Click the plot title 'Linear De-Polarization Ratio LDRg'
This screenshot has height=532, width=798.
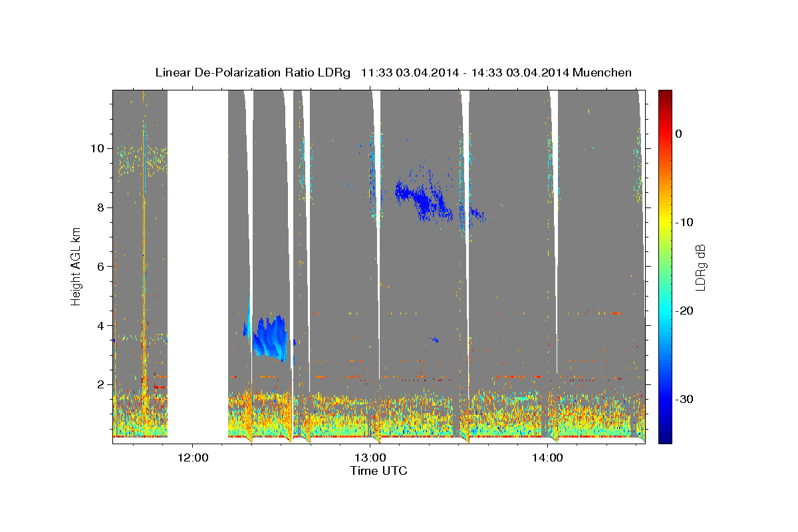252,72
